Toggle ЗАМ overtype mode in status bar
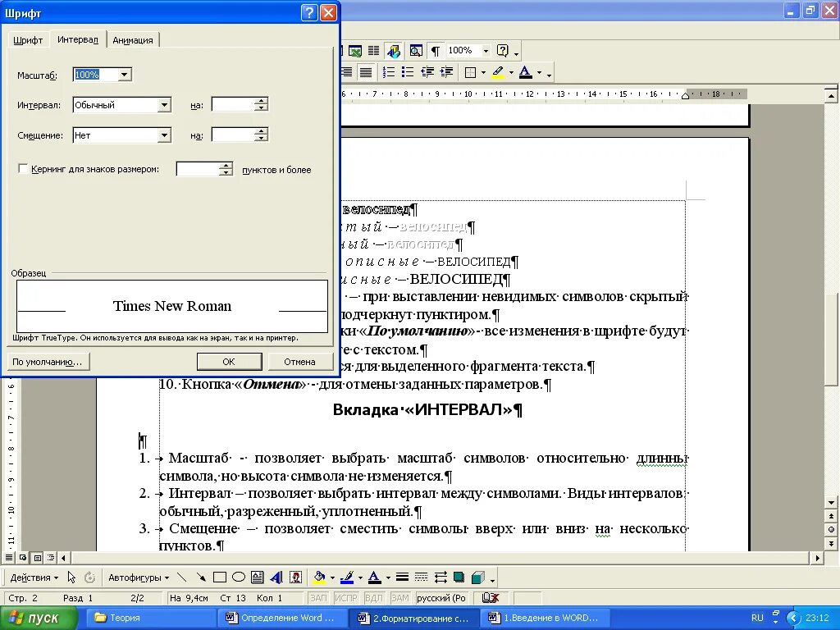Screen dimensions: 840x630 click(399, 598)
